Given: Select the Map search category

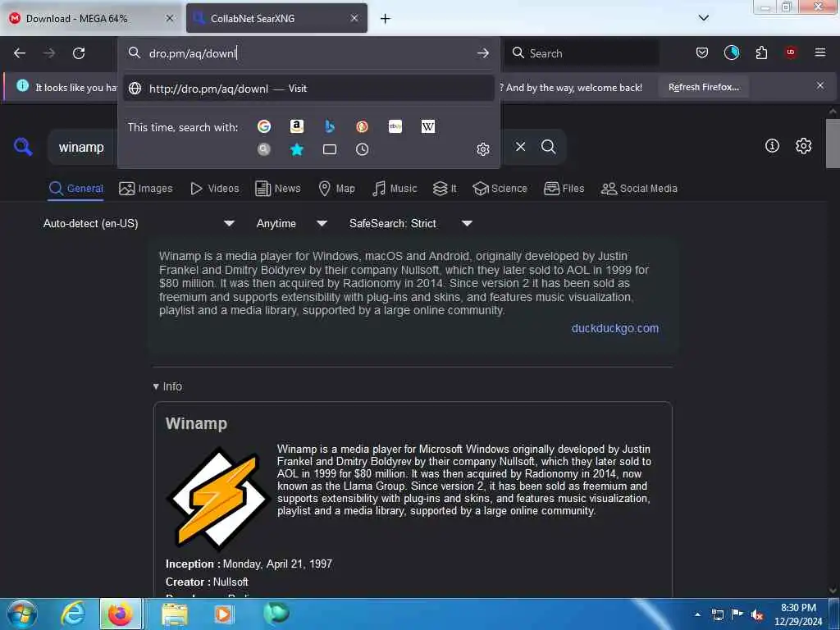Looking at the screenshot, I should (337, 189).
